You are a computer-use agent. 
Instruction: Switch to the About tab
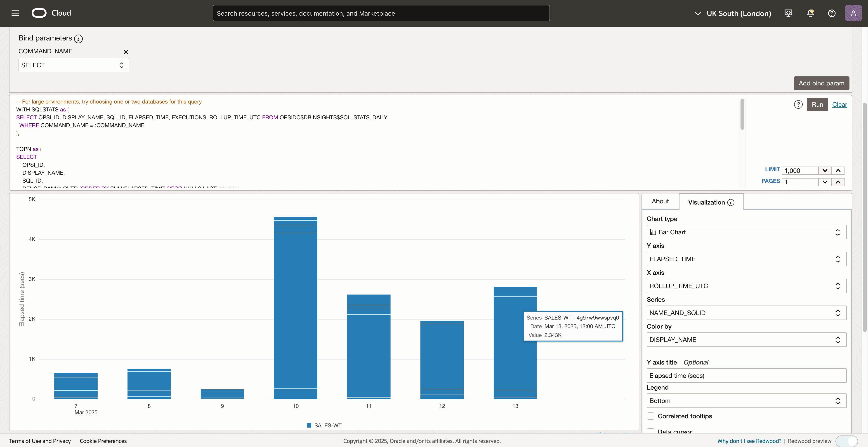pyautogui.click(x=660, y=201)
